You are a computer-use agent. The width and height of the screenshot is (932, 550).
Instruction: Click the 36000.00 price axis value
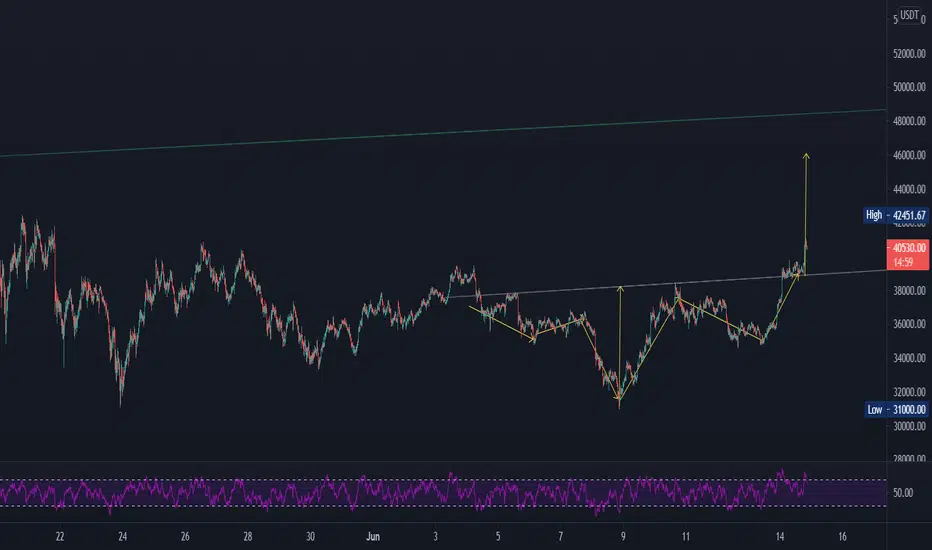pos(909,324)
